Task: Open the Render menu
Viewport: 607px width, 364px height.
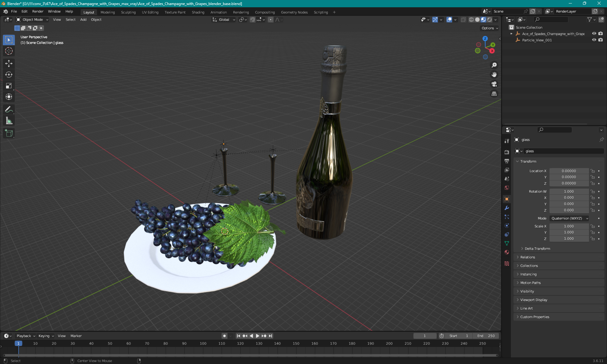Action: pos(38,11)
